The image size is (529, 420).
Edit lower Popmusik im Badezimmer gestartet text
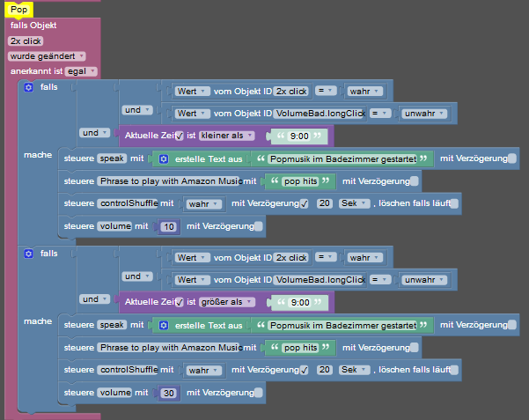(342, 325)
